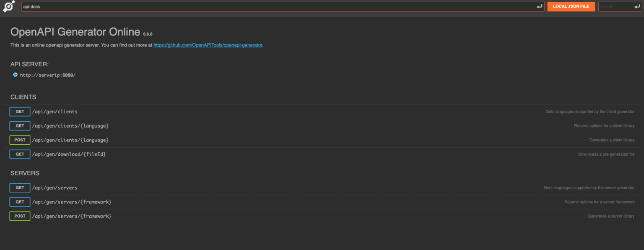Collapse the SERVERS section

pyautogui.click(x=25, y=173)
